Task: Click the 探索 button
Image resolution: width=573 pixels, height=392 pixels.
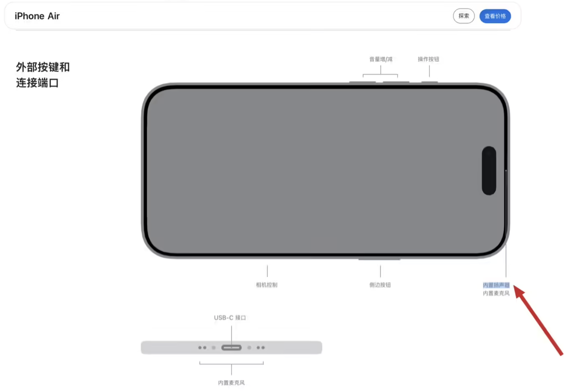Action: pos(463,16)
